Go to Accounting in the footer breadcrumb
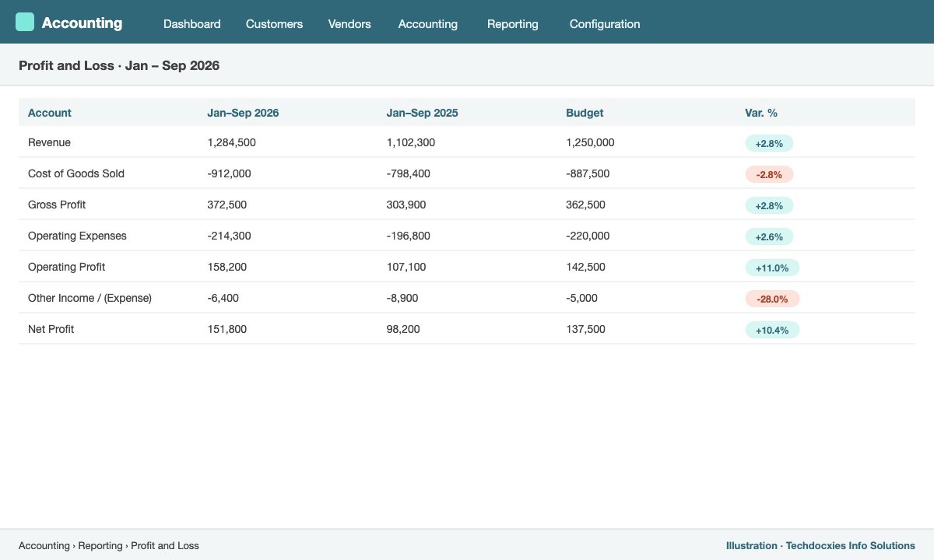Viewport: 934px width, 560px height. point(44,546)
